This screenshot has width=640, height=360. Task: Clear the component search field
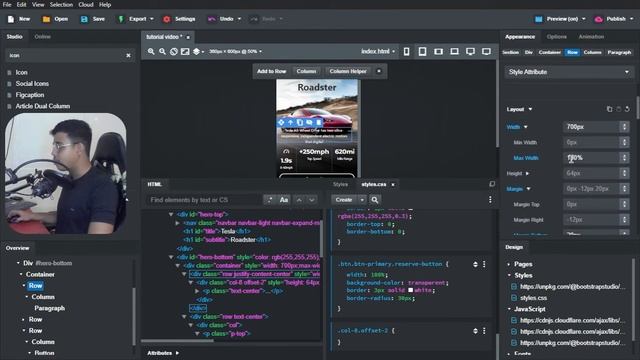coord(128,56)
